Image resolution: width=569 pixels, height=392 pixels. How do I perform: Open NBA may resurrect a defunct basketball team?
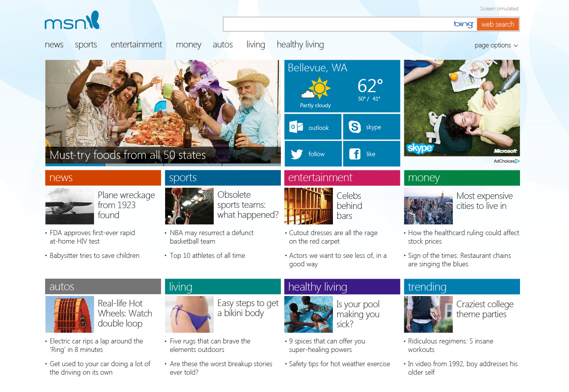(211, 237)
